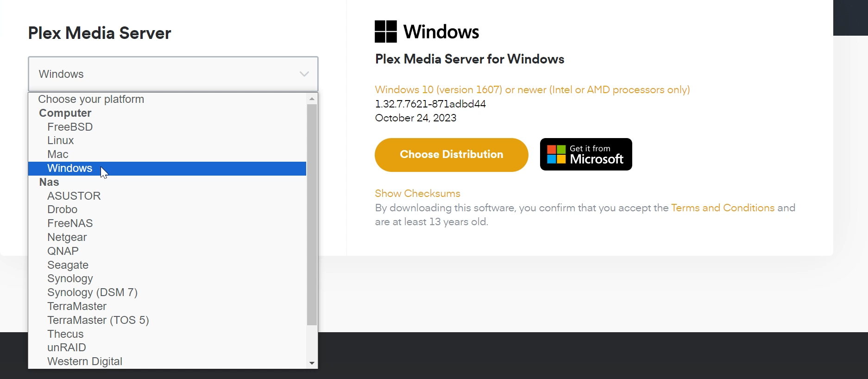Click the Windows logo icon beside heading
Screen dimensions: 868x379
[386, 32]
